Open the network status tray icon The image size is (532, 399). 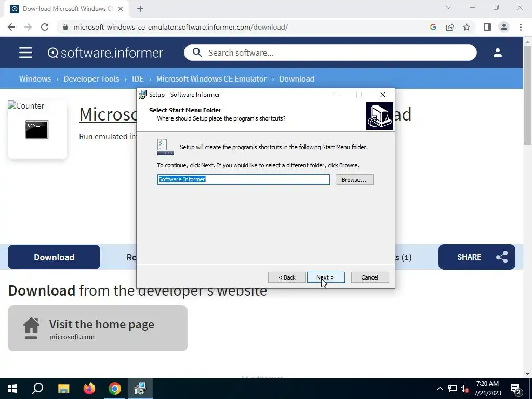coord(453,389)
